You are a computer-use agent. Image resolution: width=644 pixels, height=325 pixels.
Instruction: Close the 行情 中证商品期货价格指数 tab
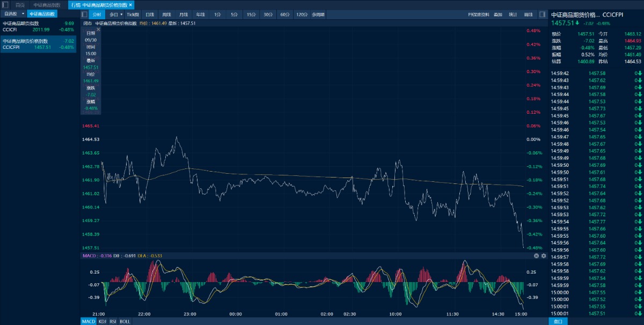click(x=130, y=5)
